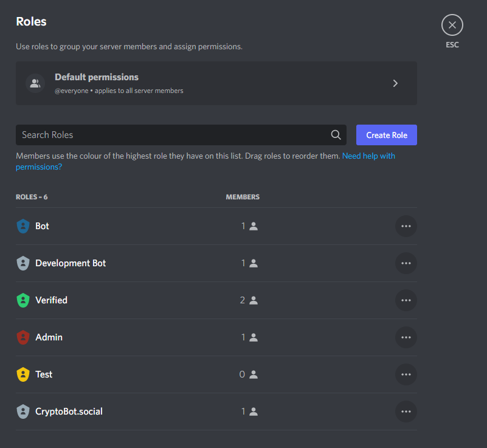Open more options for the Test role
The width and height of the screenshot is (487, 448).
point(406,374)
